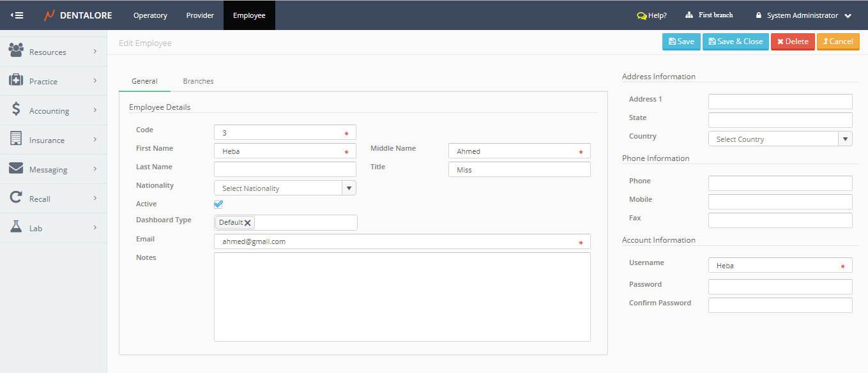
Task: Remove the Default dashboard type tag
Action: tap(248, 222)
